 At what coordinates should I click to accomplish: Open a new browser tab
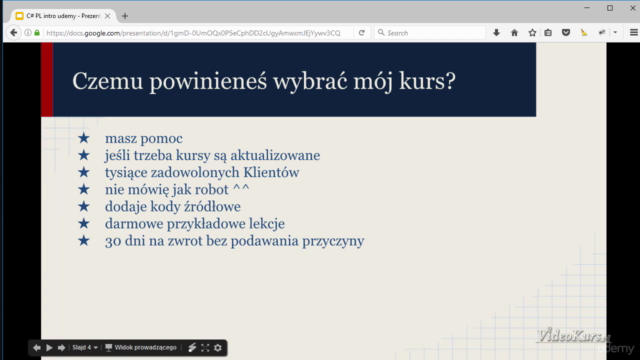click(125, 16)
